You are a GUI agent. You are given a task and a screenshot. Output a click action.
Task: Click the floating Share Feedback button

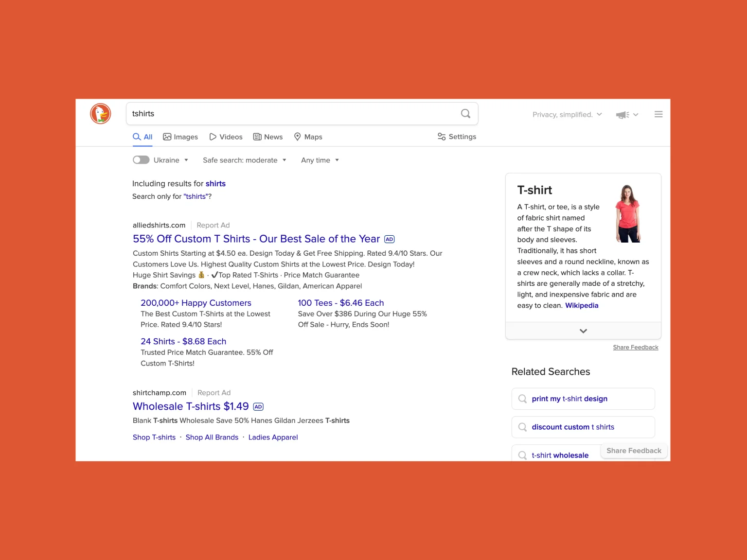[634, 451]
